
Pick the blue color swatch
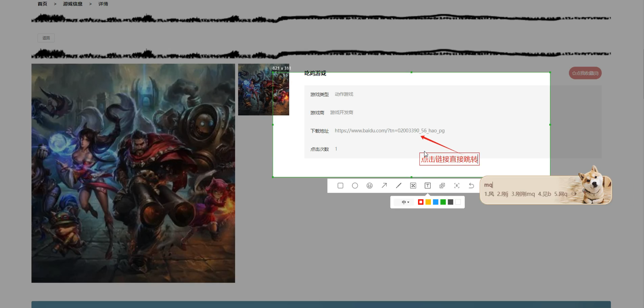coord(435,202)
